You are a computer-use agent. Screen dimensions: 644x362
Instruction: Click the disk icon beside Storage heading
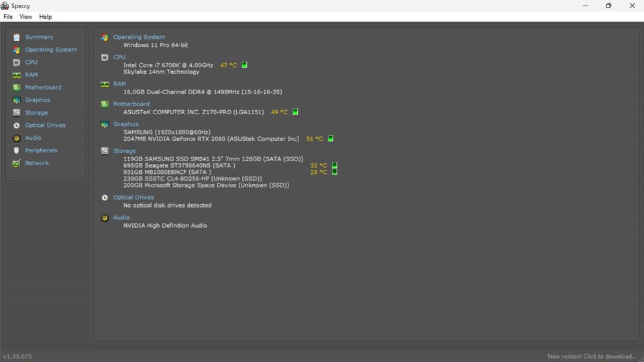point(105,151)
